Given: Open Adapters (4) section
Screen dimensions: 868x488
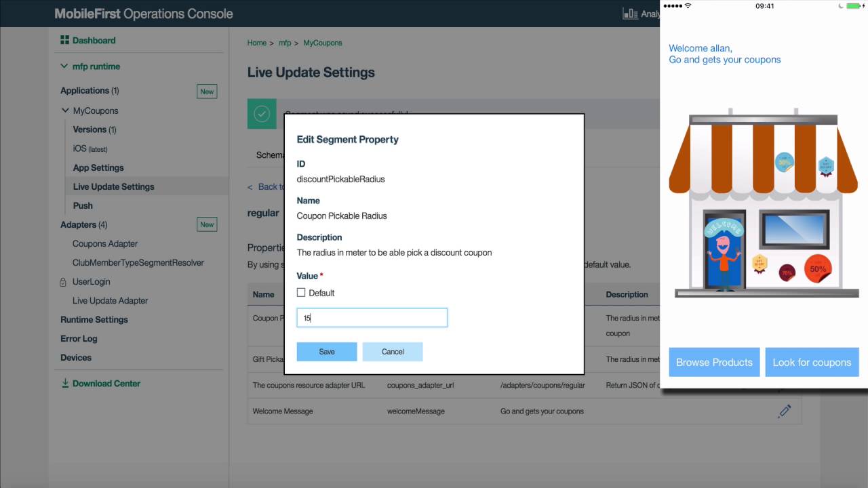Looking at the screenshot, I should coord(84,224).
